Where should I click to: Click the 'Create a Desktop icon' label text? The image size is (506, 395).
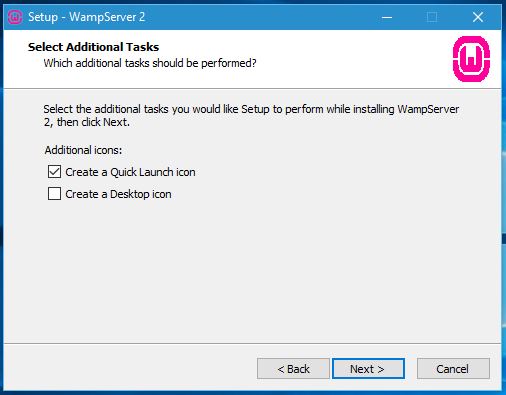[118, 194]
